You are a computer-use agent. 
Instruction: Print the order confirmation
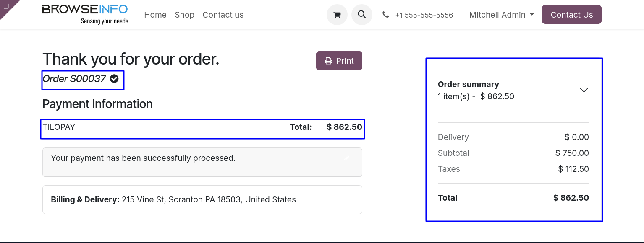[x=339, y=61]
